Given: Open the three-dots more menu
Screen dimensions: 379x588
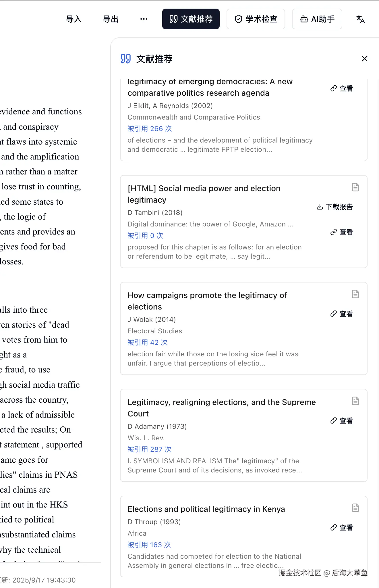Looking at the screenshot, I should coord(144,19).
